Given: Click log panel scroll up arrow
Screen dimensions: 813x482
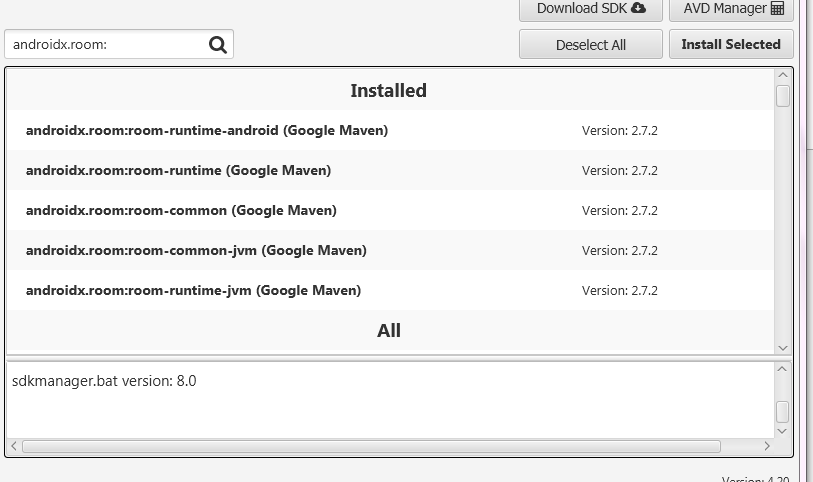Looking at the screenshot, I should (x=783, y=369).
